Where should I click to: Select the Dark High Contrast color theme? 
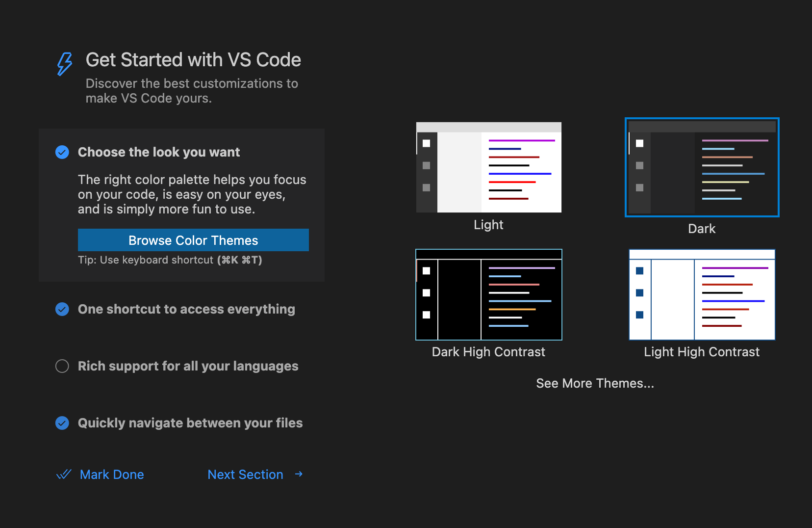point(488,294)
